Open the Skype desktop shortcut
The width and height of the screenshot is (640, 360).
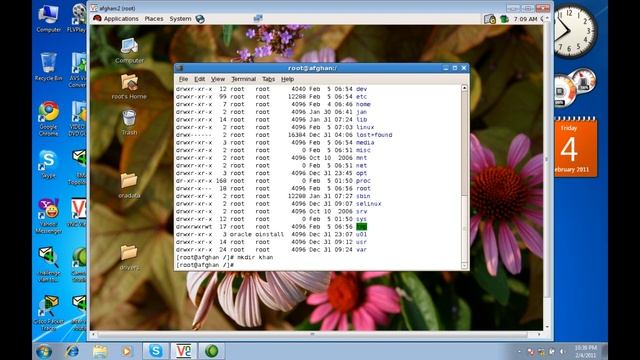tap(48, 164)
